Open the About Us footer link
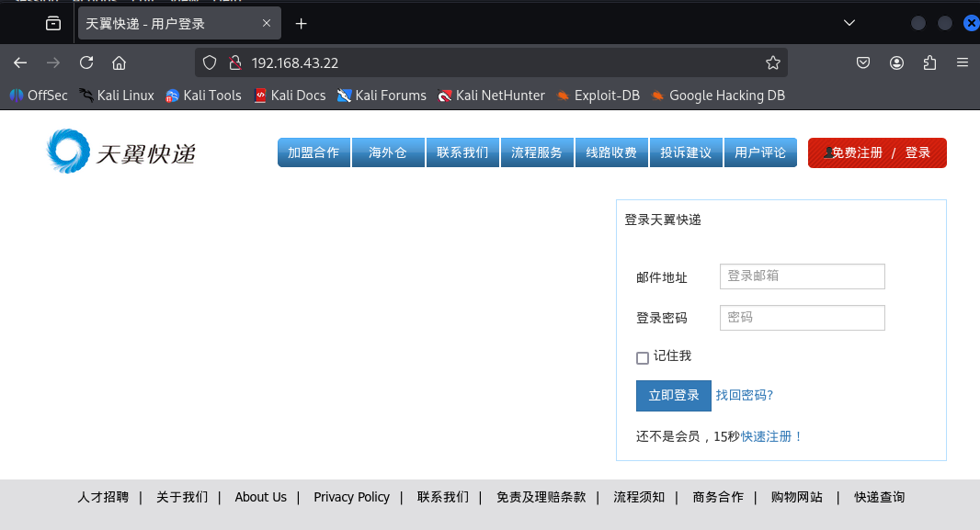980x530 pixels. click(260, 497)
